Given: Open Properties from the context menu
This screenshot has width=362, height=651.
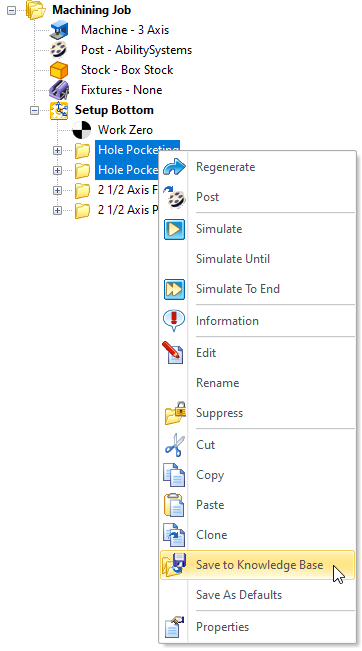Looking at the screenshot, I should (257, 627).
